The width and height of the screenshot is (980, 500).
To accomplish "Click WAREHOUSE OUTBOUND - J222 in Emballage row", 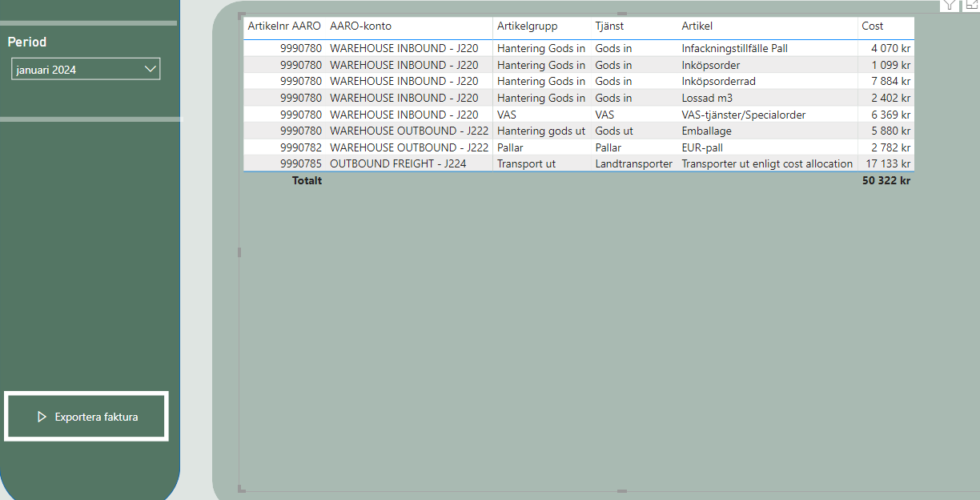I will [409, 131].
